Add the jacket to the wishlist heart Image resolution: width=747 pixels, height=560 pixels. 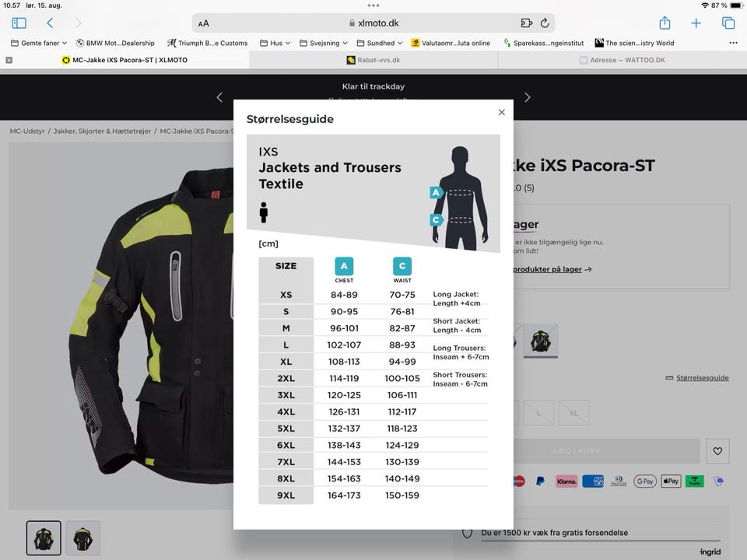click(717, 451)
